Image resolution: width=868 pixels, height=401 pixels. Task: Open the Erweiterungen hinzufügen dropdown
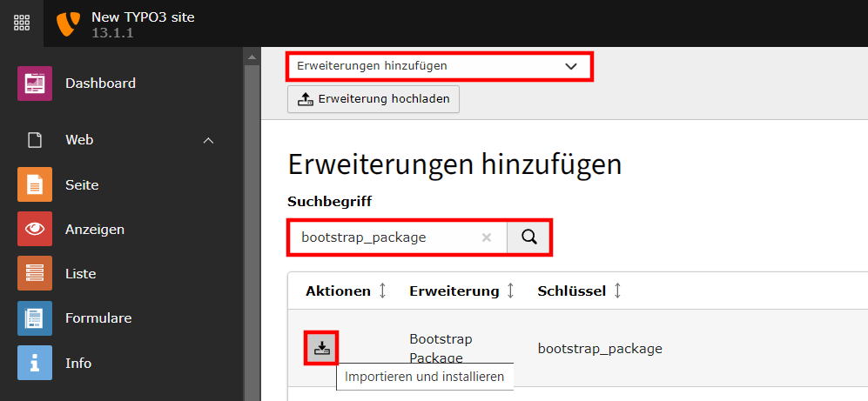point(440,66)
